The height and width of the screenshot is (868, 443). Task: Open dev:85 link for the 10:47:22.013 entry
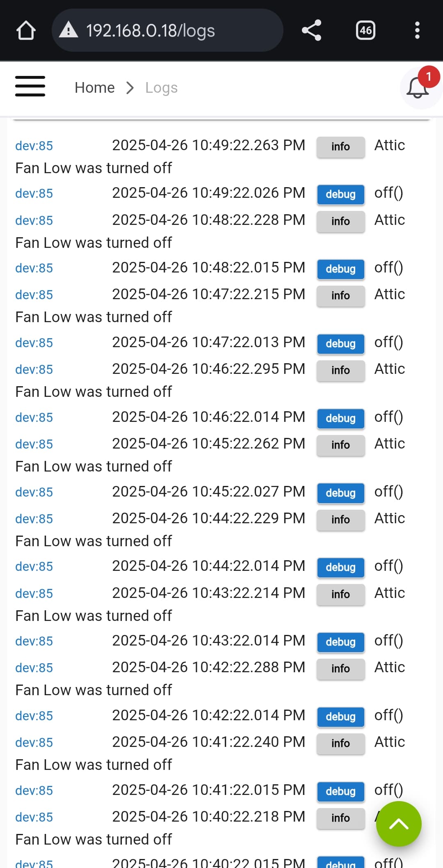tap(34, 343)
